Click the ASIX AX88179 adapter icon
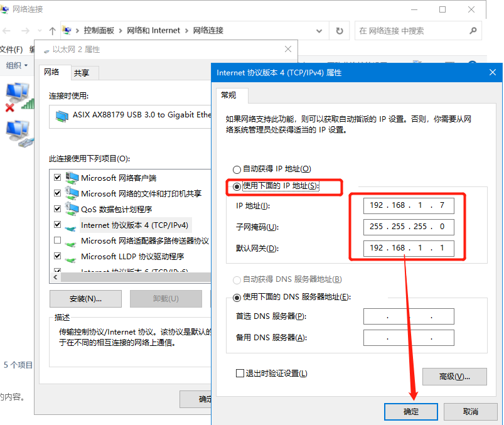Image resolution: width=504 pixels, height=425 pixels. pyautogui.click(x=62, y=115)
